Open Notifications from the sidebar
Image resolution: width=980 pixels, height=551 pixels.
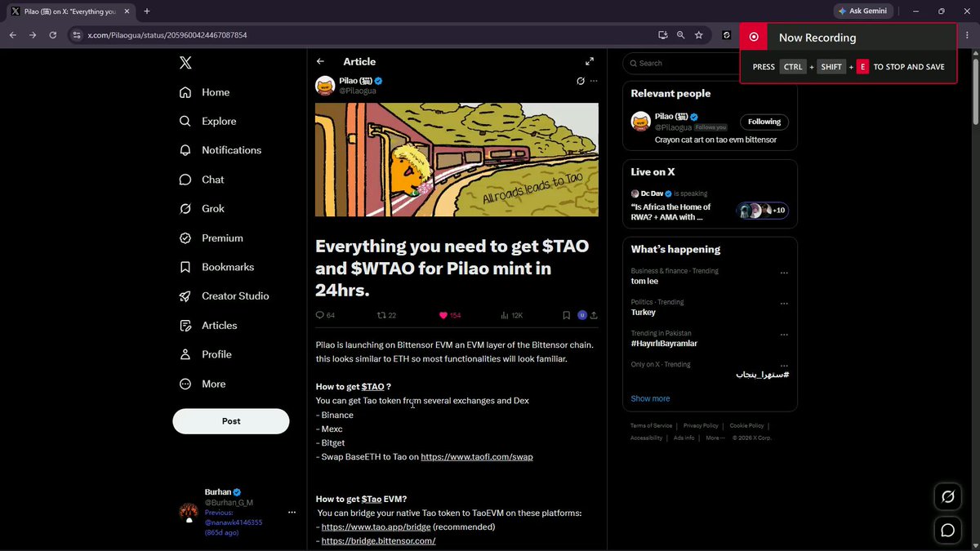click(220, 150)
